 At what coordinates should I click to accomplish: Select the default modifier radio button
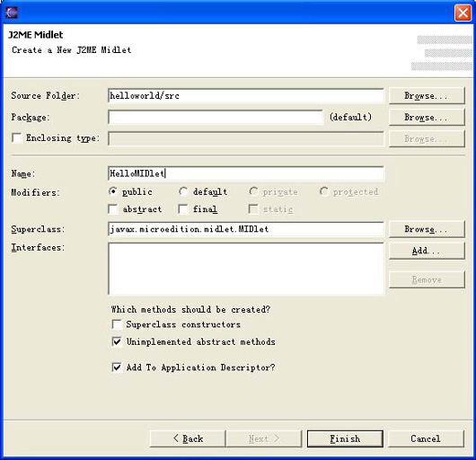[x=183, y=191]
